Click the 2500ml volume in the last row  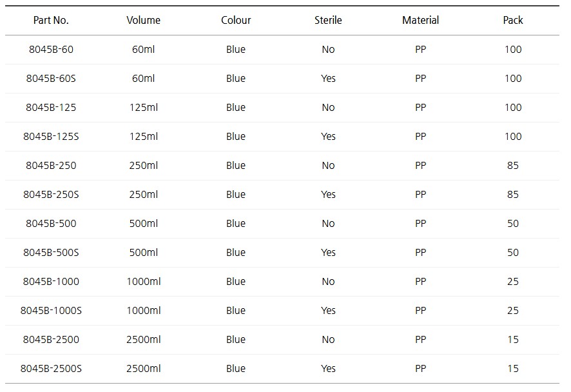[143, 369]
